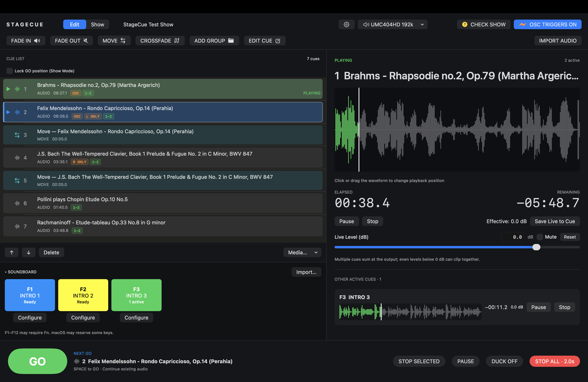
Task: Click the waveform icon beside NEXT GO cue 2
Action: pos(77,361)
